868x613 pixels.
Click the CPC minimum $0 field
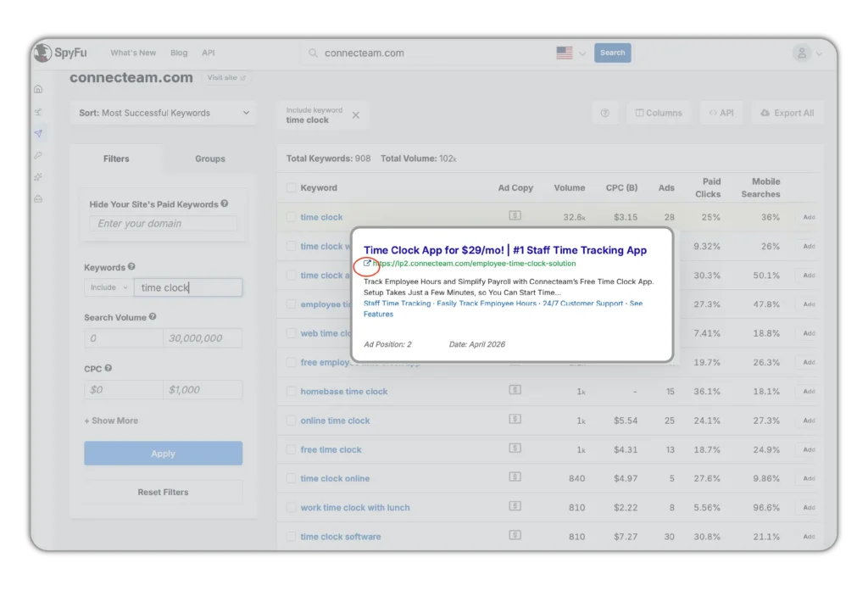[x=124, y=390]
